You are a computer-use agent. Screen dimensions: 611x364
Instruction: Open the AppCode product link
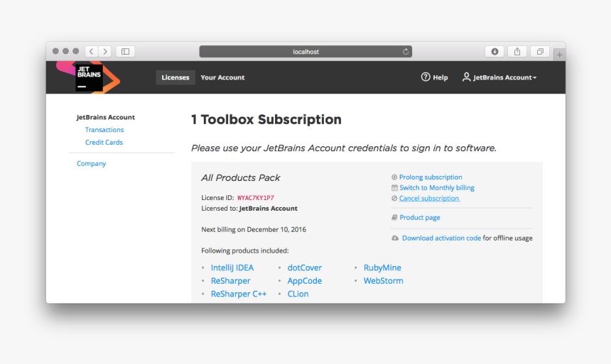[305, 281]
